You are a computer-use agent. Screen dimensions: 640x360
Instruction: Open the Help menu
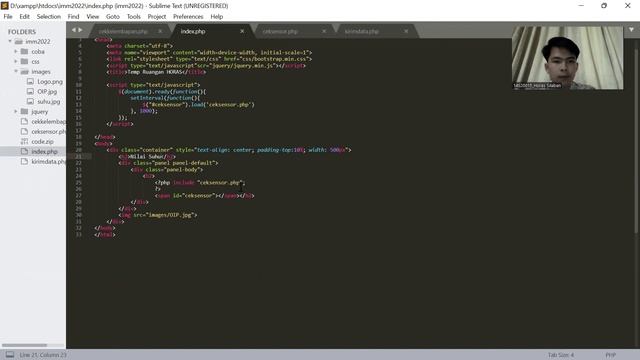tap(217, 17)
